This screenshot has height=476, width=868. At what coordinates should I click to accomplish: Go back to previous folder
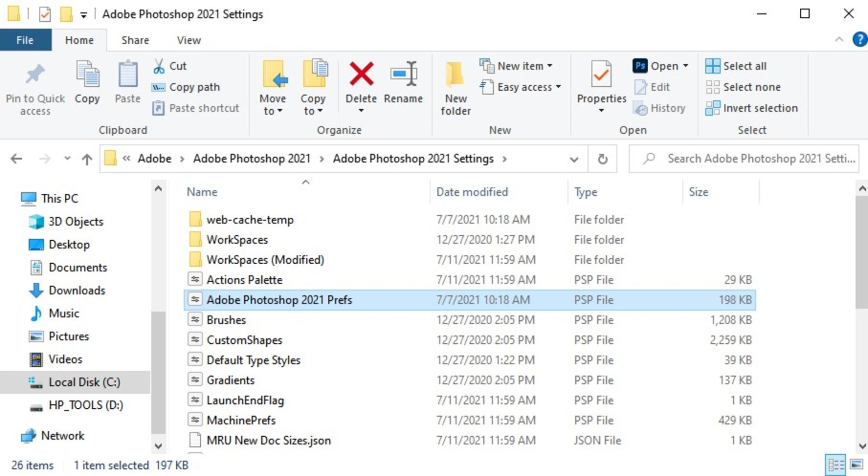point(16,159)
